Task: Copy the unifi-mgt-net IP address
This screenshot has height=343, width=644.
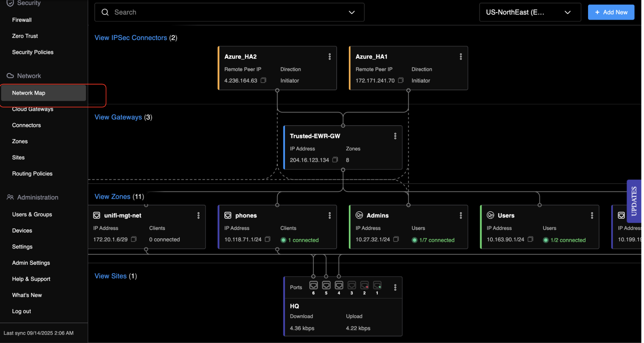Action: (x=134, y=239)
